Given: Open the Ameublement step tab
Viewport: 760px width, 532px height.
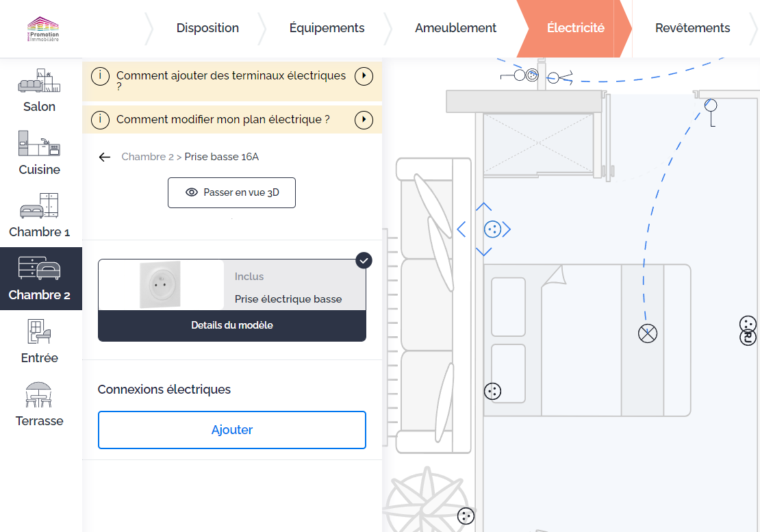Looking at the screenshot, I should pos(455,28).
